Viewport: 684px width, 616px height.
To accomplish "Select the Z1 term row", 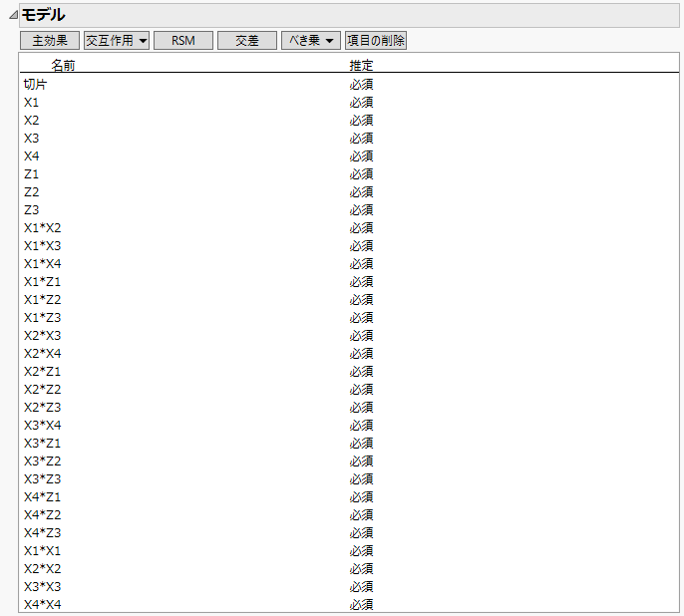I will click(x=32, y=174).
